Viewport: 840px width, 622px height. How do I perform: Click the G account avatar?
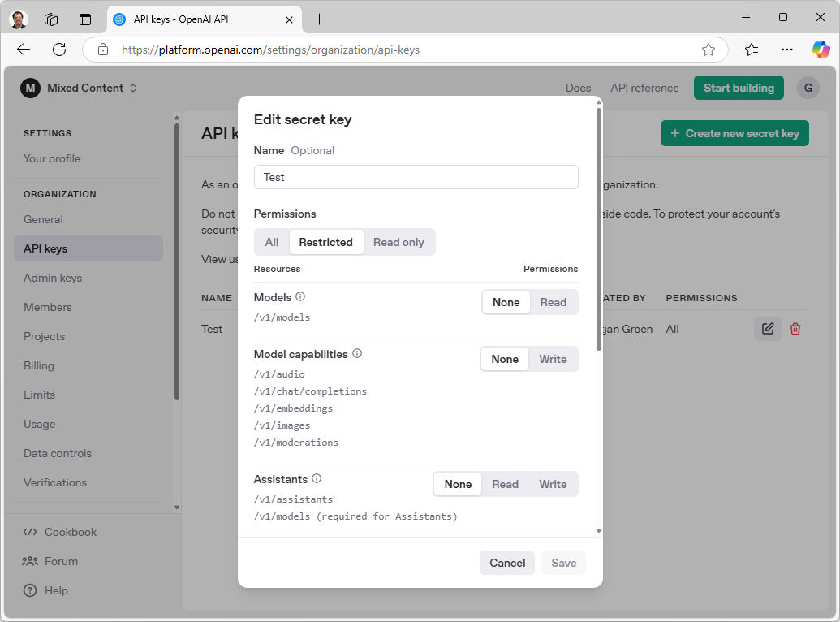tap(808, 88)
